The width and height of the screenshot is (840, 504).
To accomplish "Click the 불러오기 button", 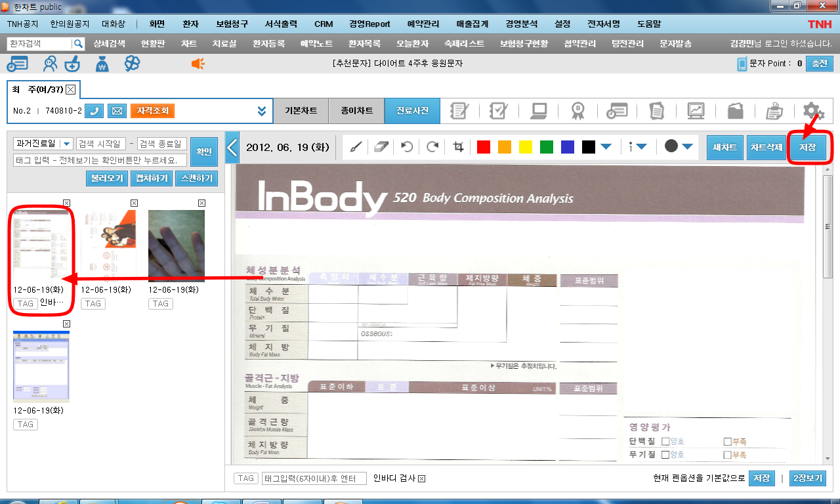I will tap(107, 178).
